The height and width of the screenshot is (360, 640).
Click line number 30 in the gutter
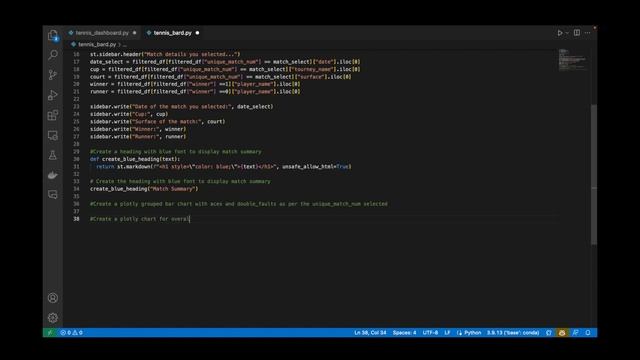coord(76,159)
